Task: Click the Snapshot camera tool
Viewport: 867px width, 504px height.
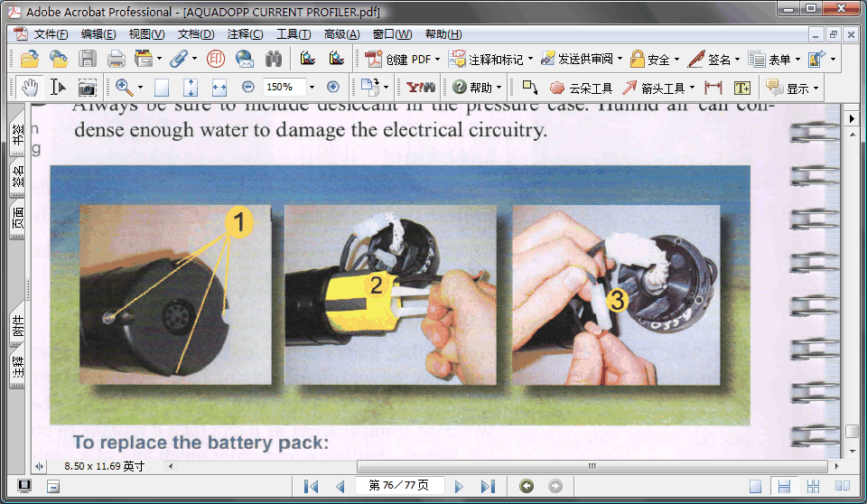Action: pyautogui.click(x=87, y=88)
